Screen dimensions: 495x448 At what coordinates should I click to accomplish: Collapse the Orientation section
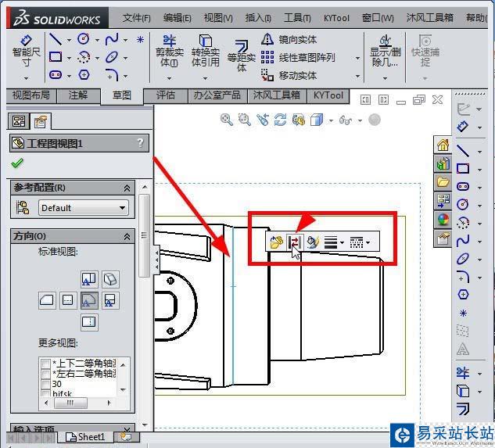click(x=127, y=236)
